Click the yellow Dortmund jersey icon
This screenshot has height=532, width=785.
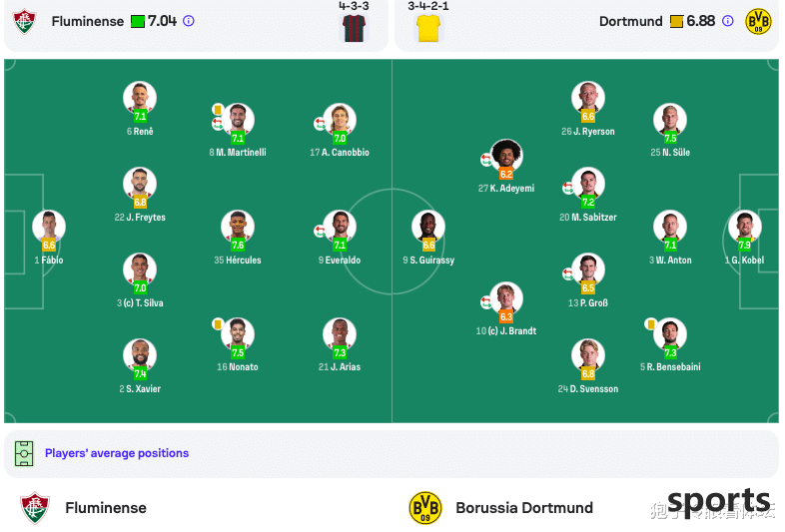coord(428,28)
